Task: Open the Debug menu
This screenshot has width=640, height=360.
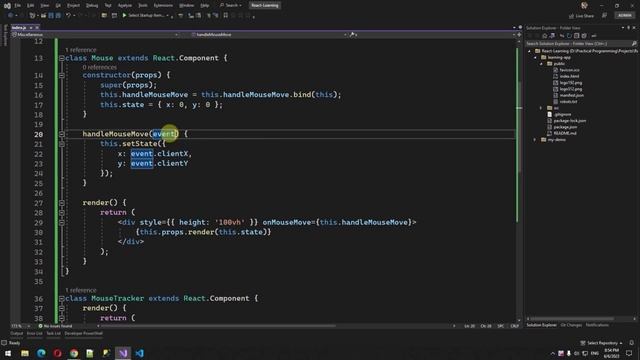Action: [x=92, y=6]
